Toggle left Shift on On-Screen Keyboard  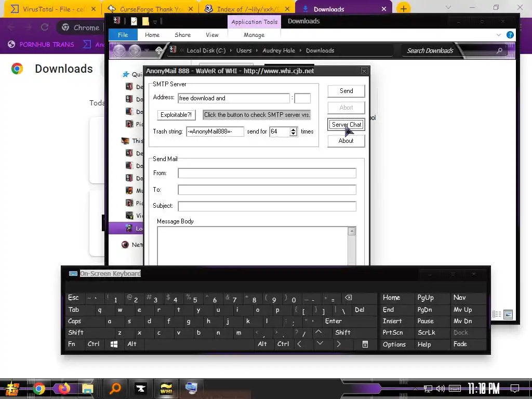coord(76,332)
